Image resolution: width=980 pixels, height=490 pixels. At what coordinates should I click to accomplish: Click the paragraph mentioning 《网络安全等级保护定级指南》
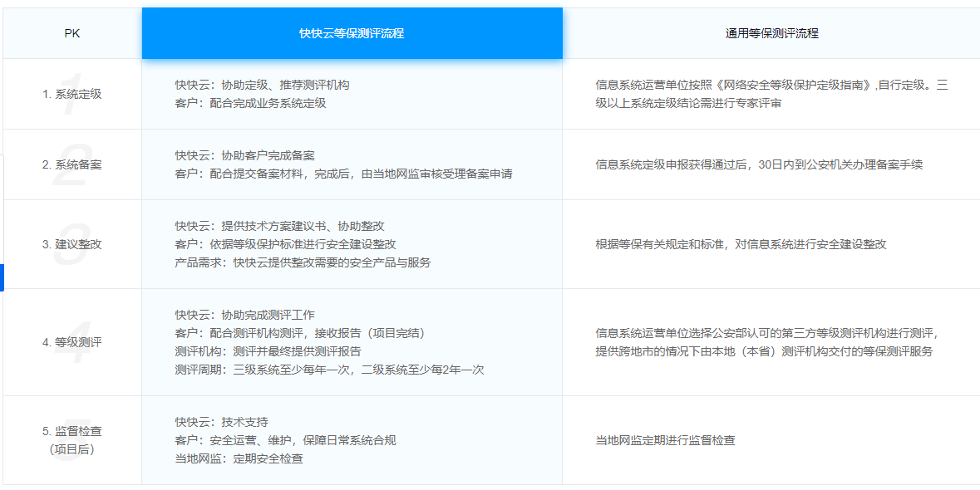772,94
